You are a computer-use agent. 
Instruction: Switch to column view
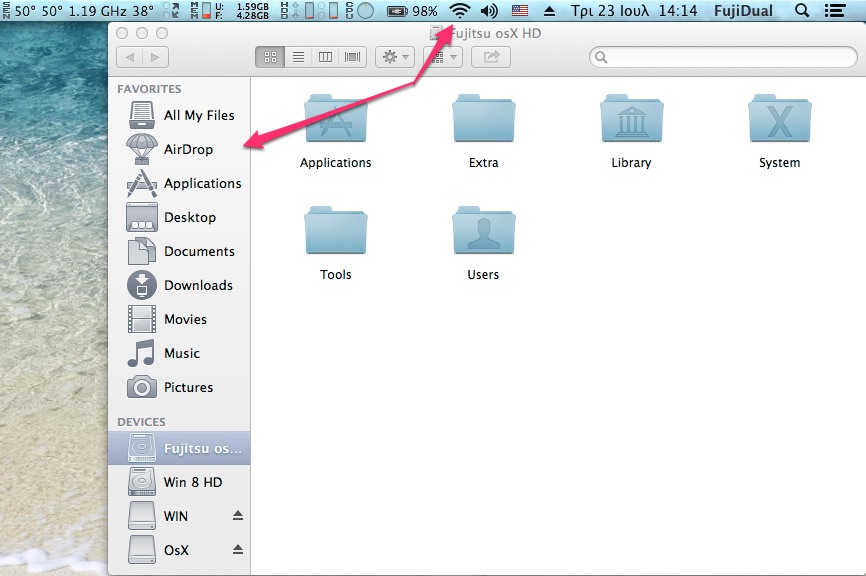tap(325, 57)
